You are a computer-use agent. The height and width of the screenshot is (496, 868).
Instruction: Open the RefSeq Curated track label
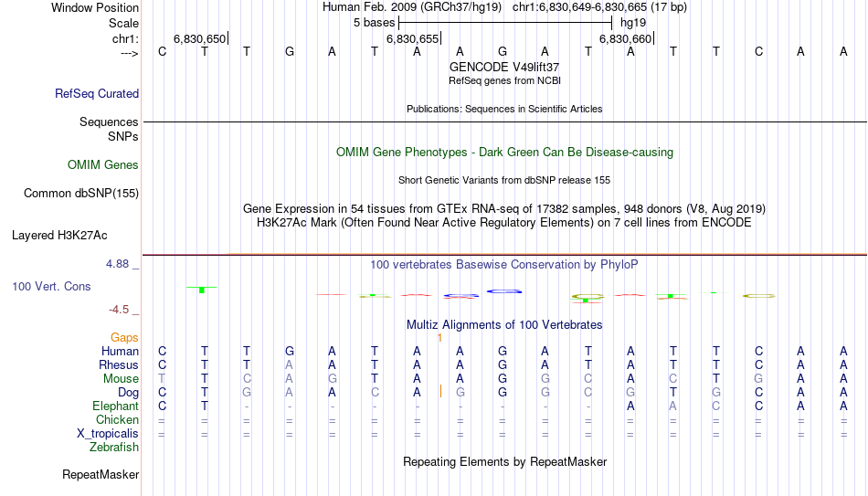point(96,93)
